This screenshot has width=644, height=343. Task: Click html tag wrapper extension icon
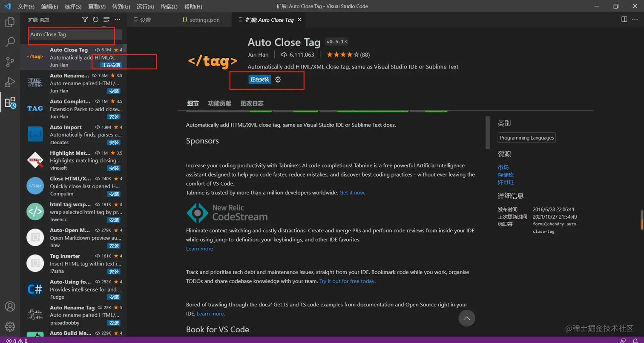[x=35, y=212]
